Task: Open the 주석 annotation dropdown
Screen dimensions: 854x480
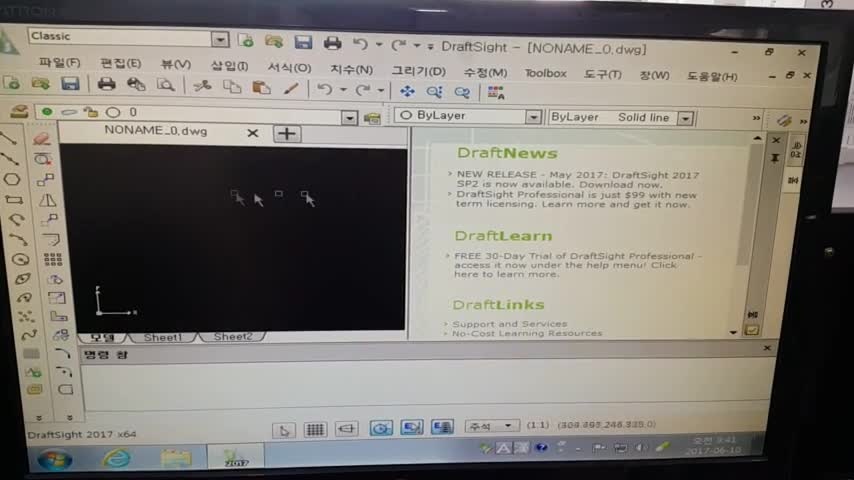Action: [x=492, y=426]
